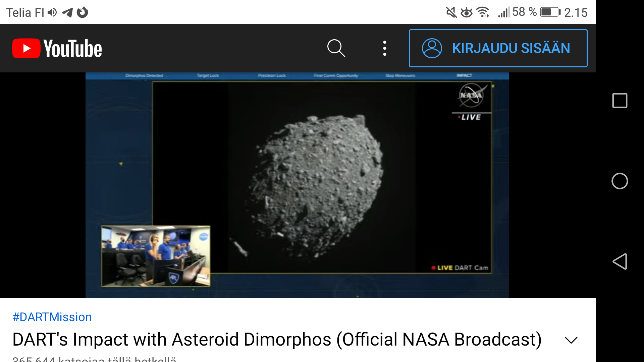Tap the video title text
The width and height of the screenshot is (644, 362).
[277, 339]
